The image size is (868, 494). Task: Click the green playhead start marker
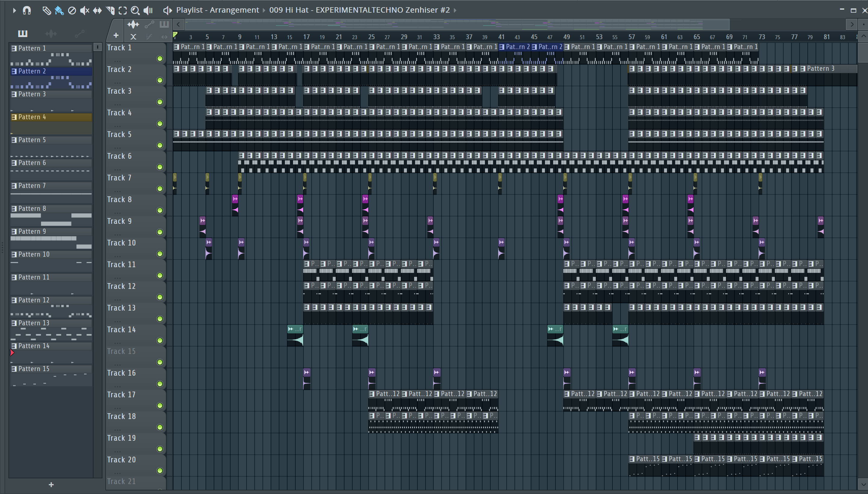(x=175, y=35)
